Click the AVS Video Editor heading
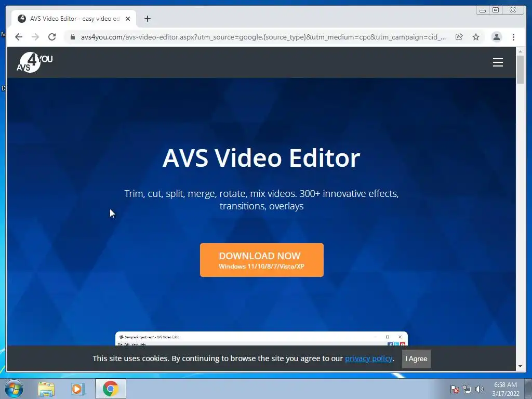Image resolution: width=532 pixels, height=399 pixels. (x=261, y=158)
